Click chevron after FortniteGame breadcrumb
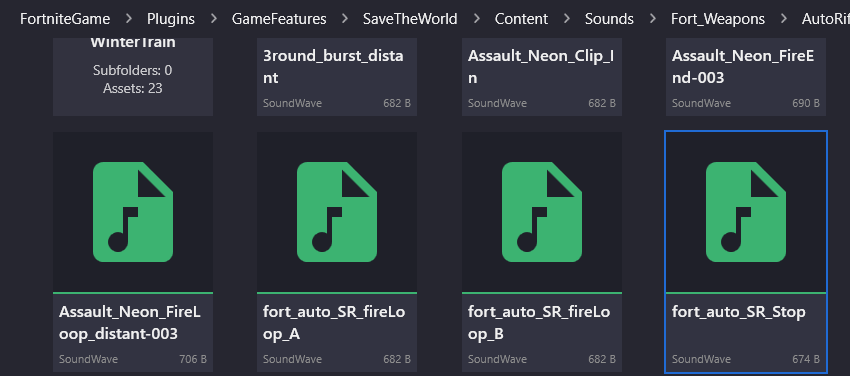 pos(129,19)
